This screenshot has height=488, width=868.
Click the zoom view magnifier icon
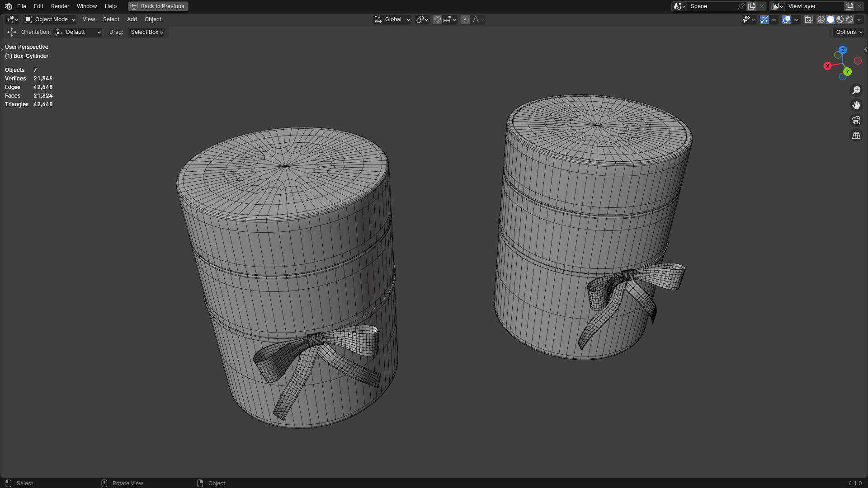click(856, 90)
